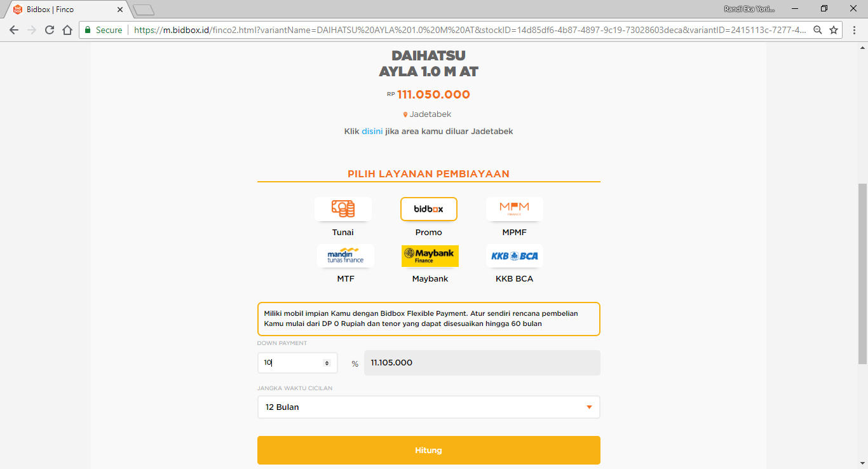Image resolution: width=868 pixels, height=469 pixels.
Task: Click the browser forward arrow
Action: pos(32,30)
